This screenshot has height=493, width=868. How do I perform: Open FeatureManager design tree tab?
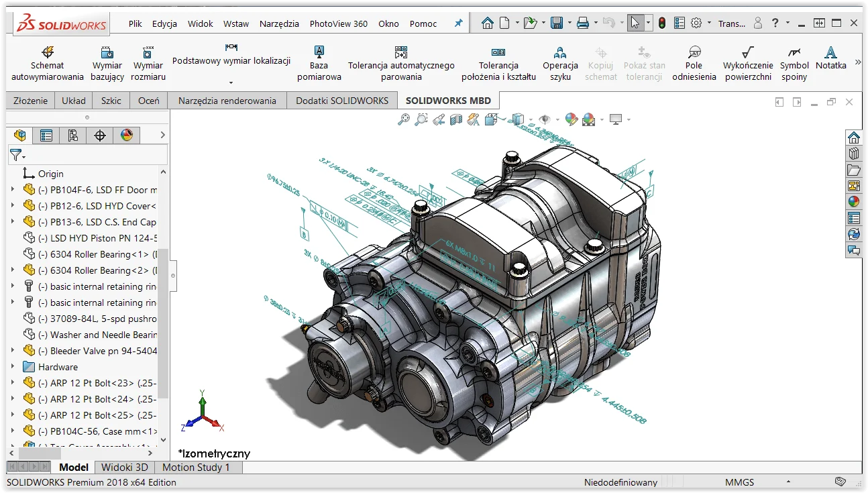point(19,135)
